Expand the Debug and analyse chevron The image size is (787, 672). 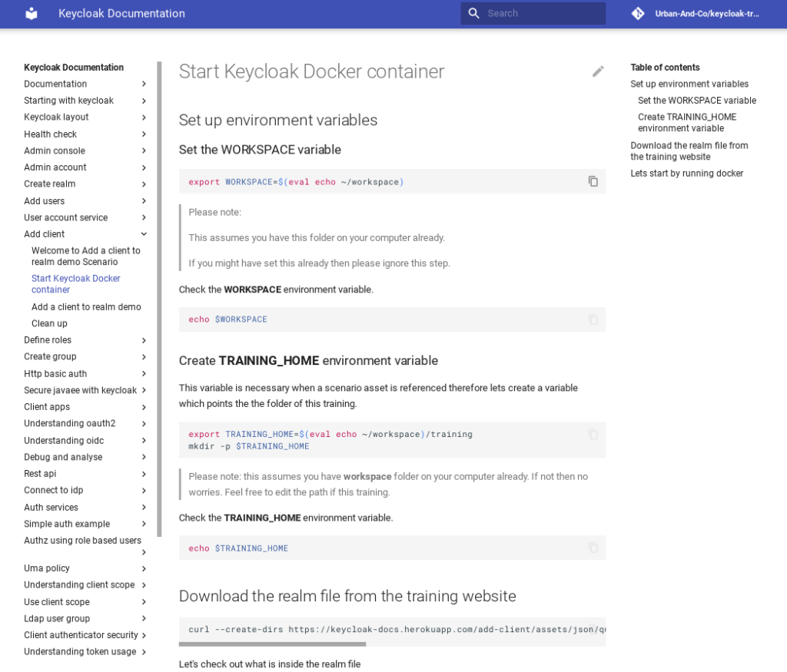pos(144,457)
